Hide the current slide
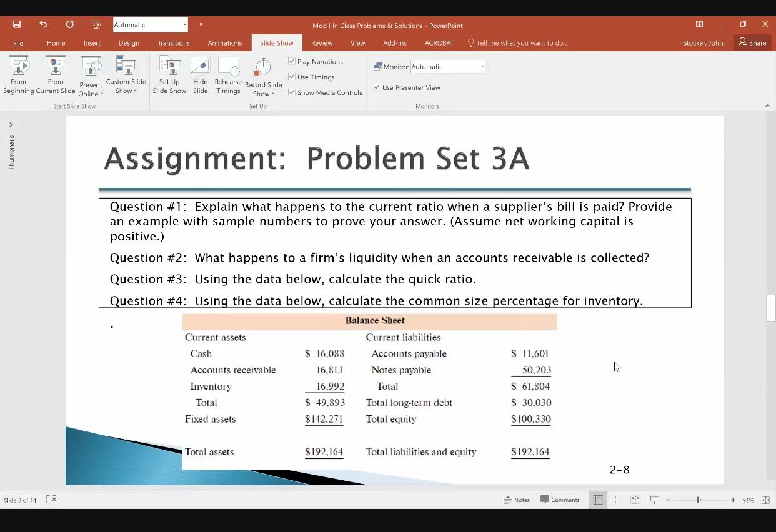 tap(200, 75)
